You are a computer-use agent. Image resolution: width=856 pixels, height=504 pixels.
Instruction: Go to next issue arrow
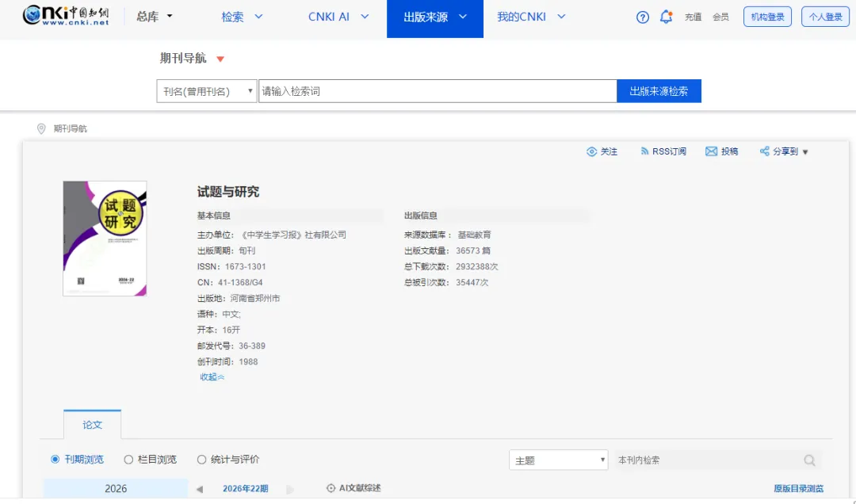pyautogui.click(x=290, y=489)
